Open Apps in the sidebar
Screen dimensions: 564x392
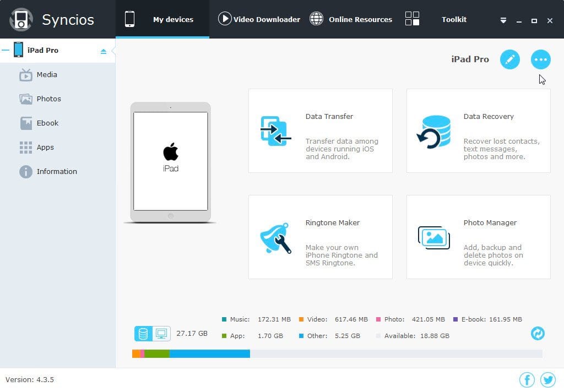[x=45, y=147]
